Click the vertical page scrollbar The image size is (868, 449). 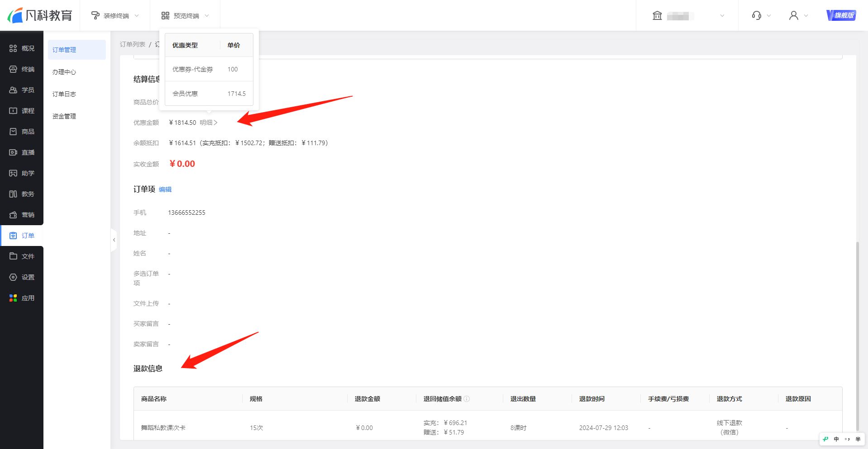tap(857, 336)
